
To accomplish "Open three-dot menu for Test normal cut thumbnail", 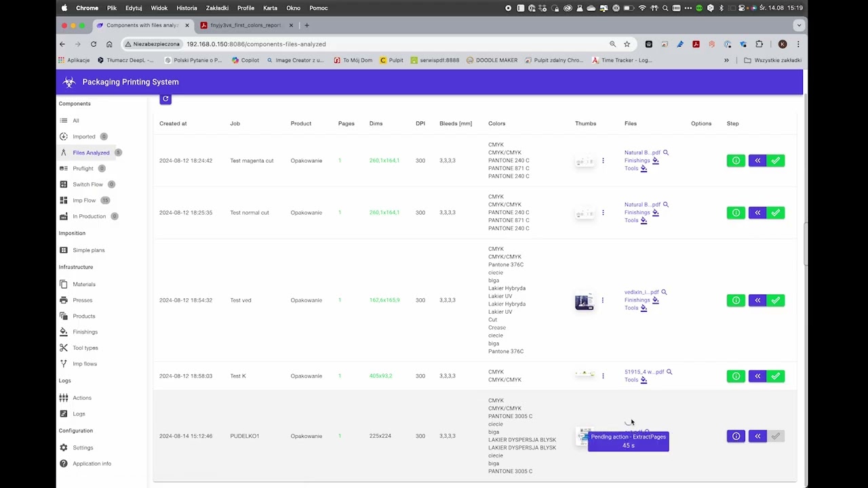I will 603,213.
